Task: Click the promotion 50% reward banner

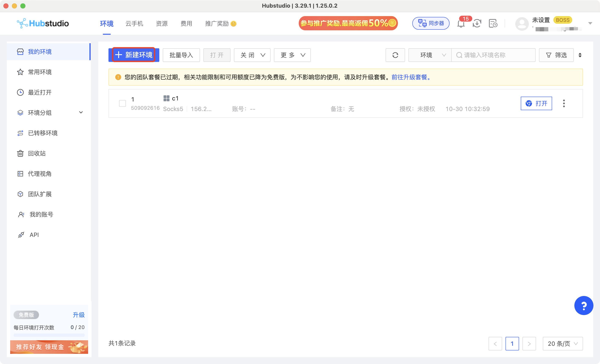Action: pyautogui.click(x=348, y=23)
